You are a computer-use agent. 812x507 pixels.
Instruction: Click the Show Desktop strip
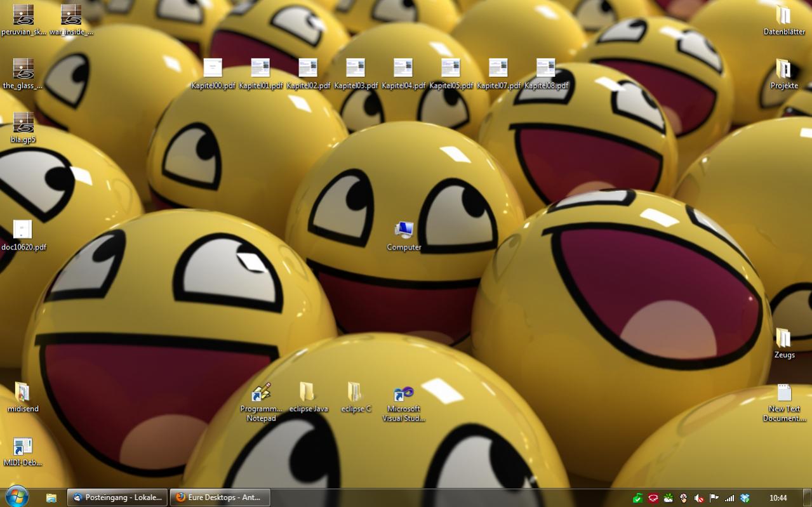807,497
